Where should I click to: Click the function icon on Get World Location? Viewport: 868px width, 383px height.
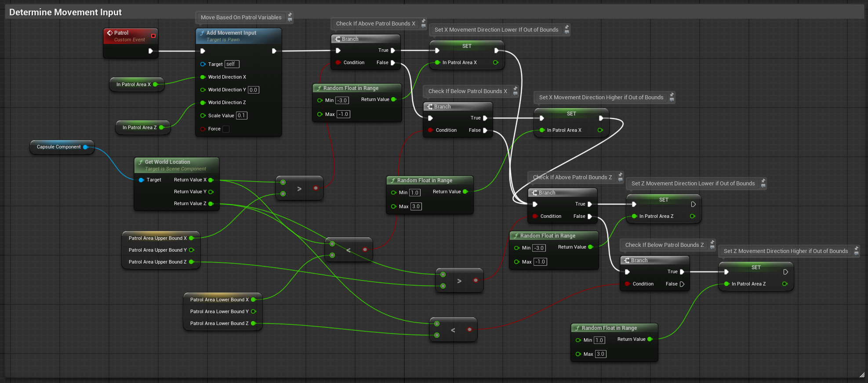(141, 162)
